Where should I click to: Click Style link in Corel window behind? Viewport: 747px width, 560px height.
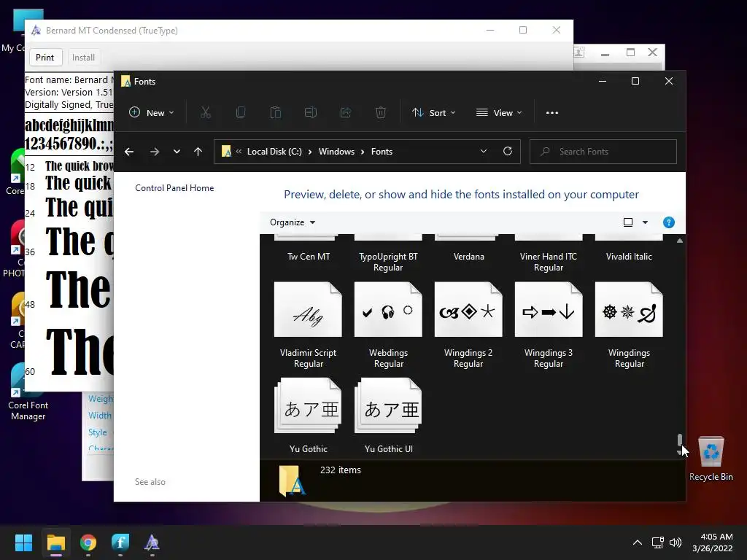coord(97,432)
